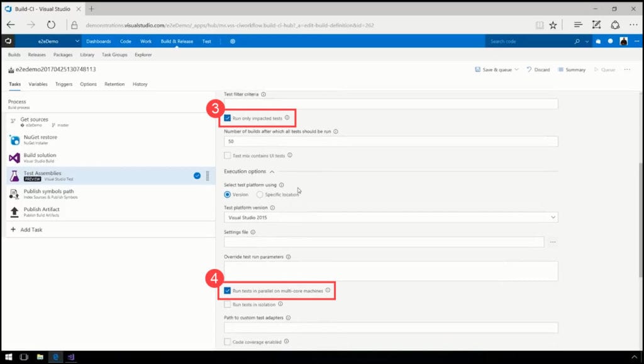Open the Edge Hub lines icon
The height and width of the screenshot is (364, 644).
tap(578, 25)
